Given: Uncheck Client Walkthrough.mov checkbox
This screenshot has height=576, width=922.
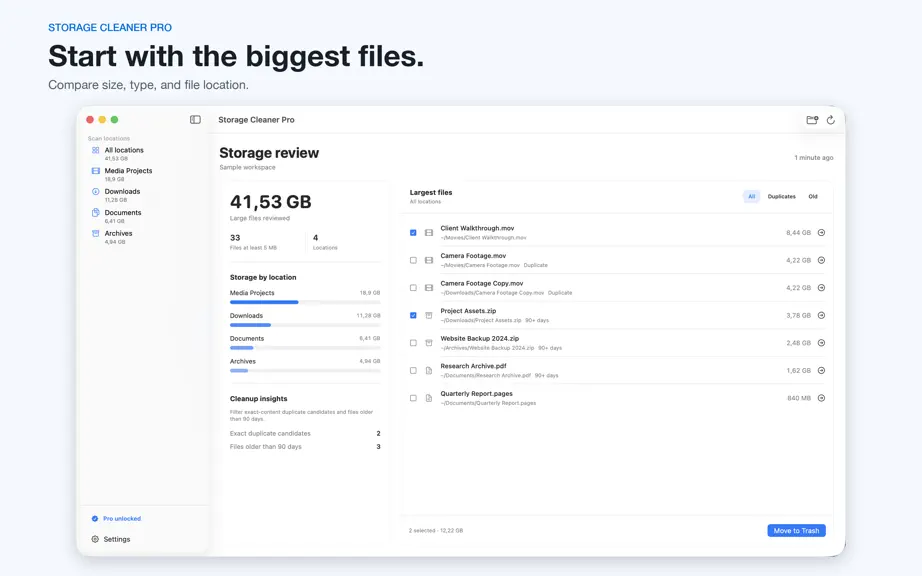Looking at the screenshot, I should click(x=413, y=233).
